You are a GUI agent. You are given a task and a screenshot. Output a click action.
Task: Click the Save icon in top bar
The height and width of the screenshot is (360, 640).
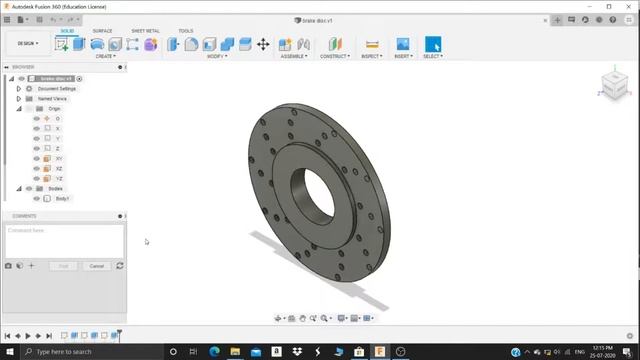point(40,20)
